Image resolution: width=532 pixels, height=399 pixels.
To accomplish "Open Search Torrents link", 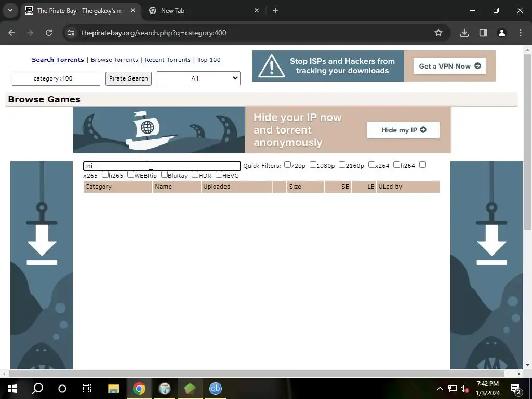I will pos(58,60).
